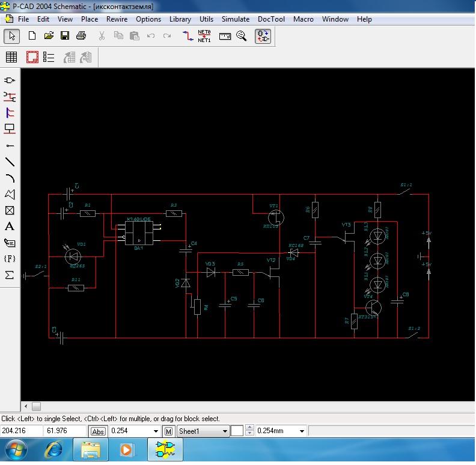Select the Place Field tool

(x=10, y=259)
